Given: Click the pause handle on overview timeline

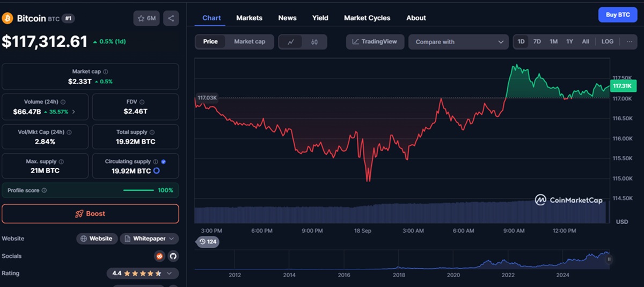Looking at the screenshot, I should (609, 259).
